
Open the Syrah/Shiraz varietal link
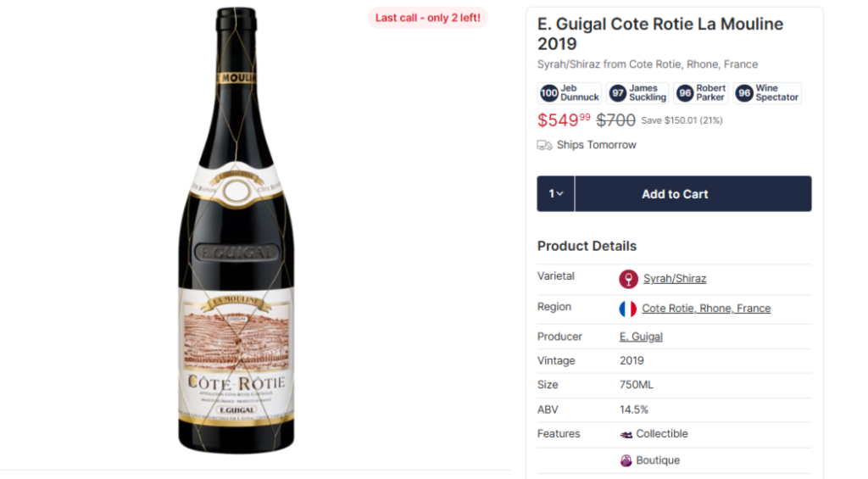pos(675,279)
